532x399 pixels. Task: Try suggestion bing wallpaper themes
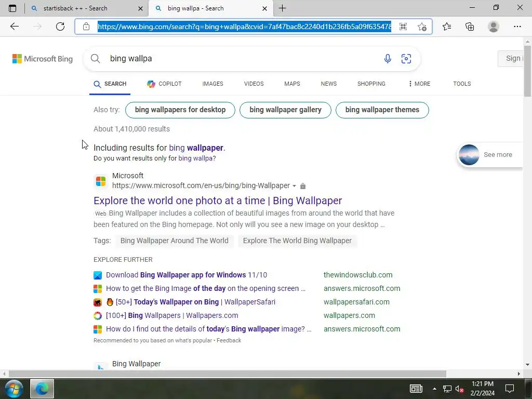click(x=382, y=110)
